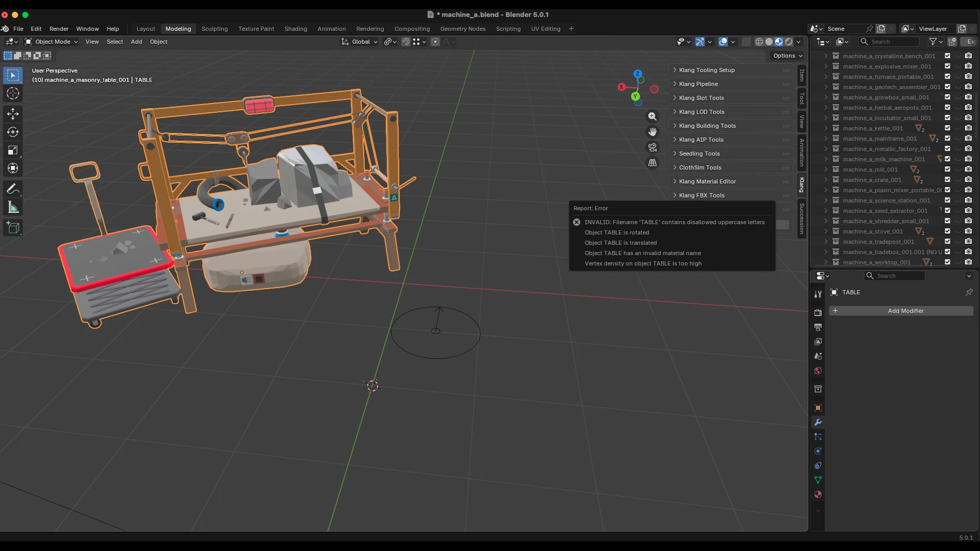Expand the Klang Tooling Setup panel
Viewport: 980px width, 551px height.
pyautogui.click(x=730, y=70)
